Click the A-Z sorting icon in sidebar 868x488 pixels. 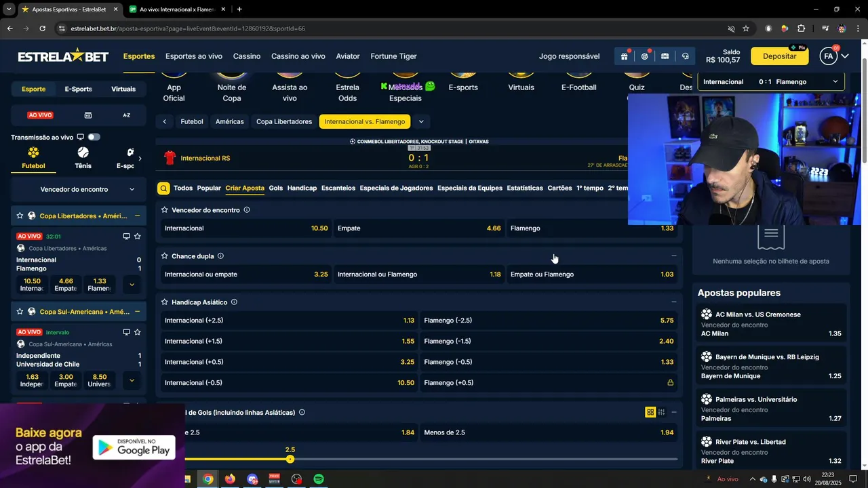(x=126, y=115)
